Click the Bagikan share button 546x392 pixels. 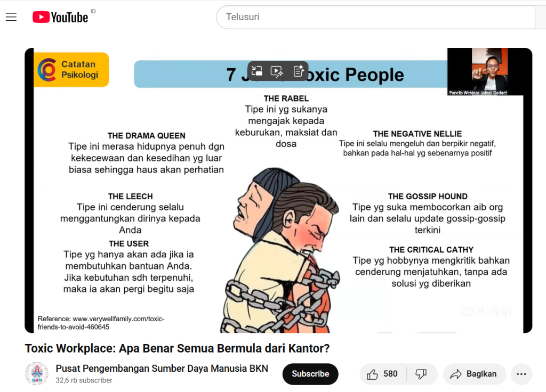pyautogui.click(x=474, y=374)
